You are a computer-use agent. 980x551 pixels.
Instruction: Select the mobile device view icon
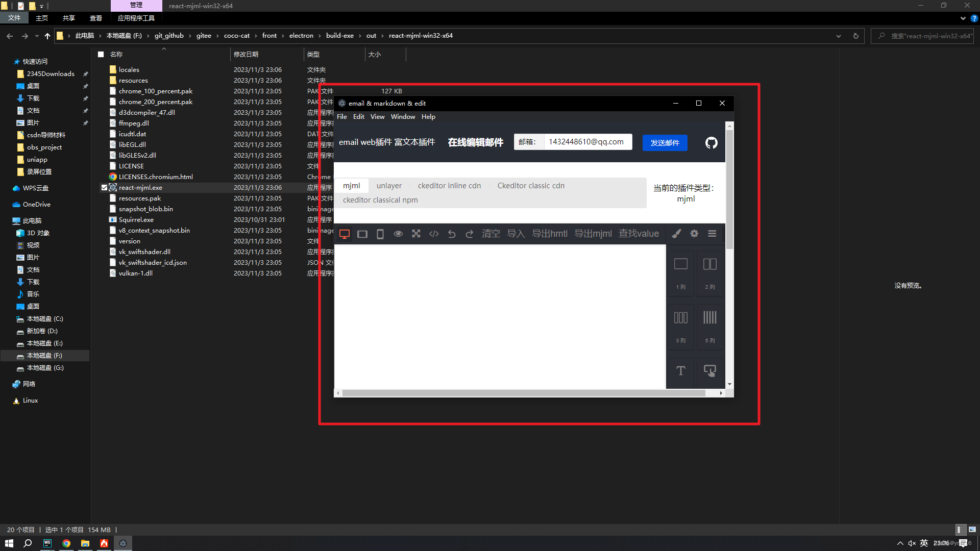click(380, 234)
